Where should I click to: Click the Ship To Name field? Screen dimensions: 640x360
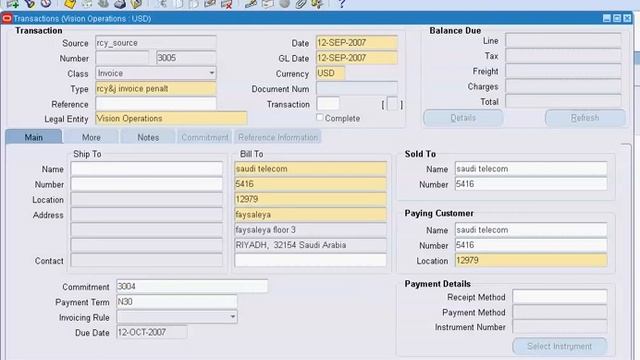147,169
